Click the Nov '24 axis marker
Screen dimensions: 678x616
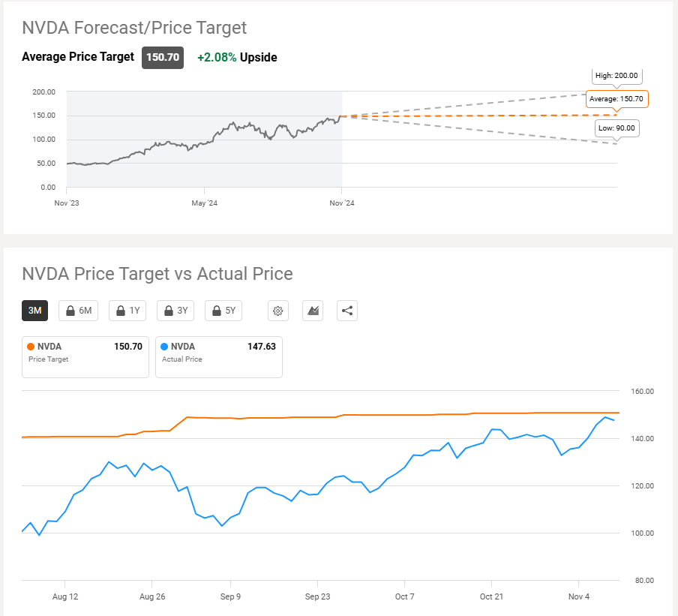(x=342, y=203)
